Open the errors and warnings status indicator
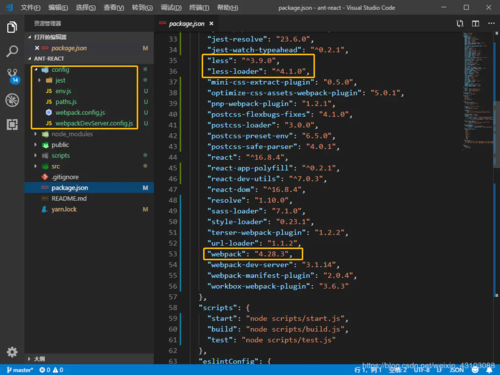 (x=51, y=370)
